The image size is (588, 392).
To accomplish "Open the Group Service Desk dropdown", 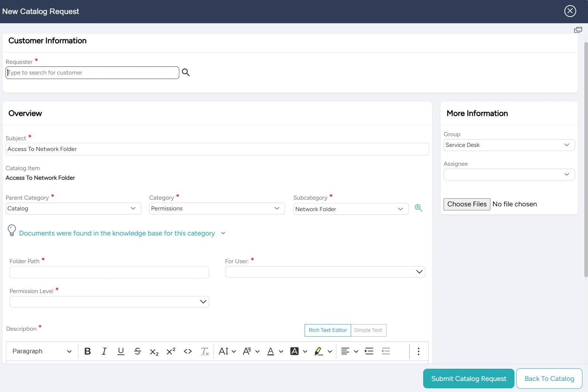I will click(x=509, y=145).
